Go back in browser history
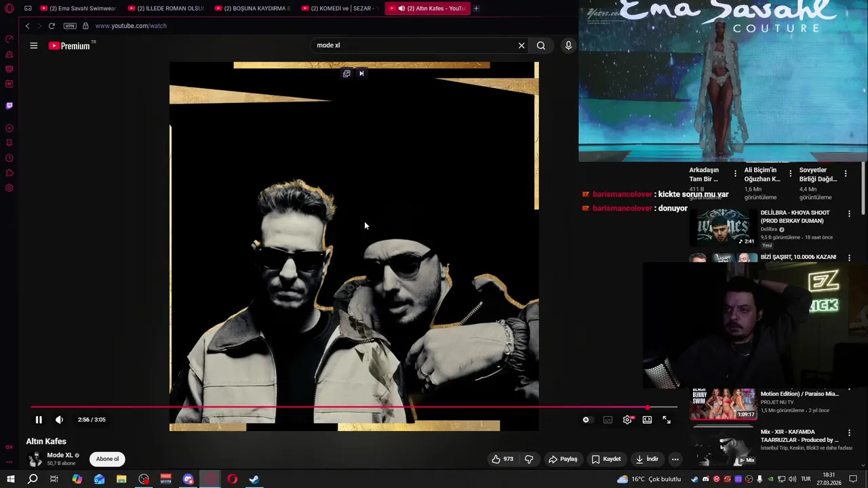868x488 pixels. click(x=27, y=26)
